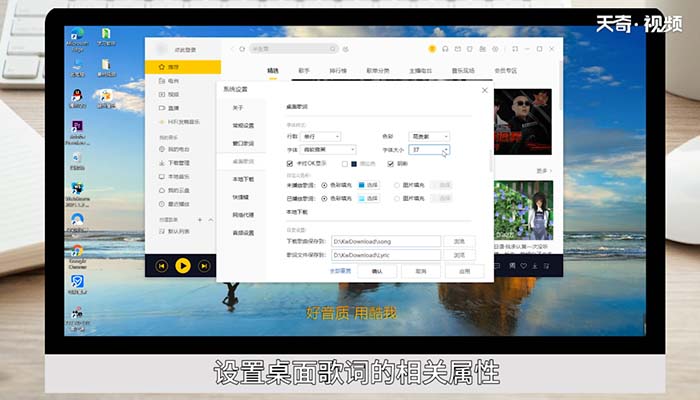Image resolution: width=700 pixels, height=400 pixels.
Task: Open 窗口歌词 in the settings menu
Action: coord(243,144)
